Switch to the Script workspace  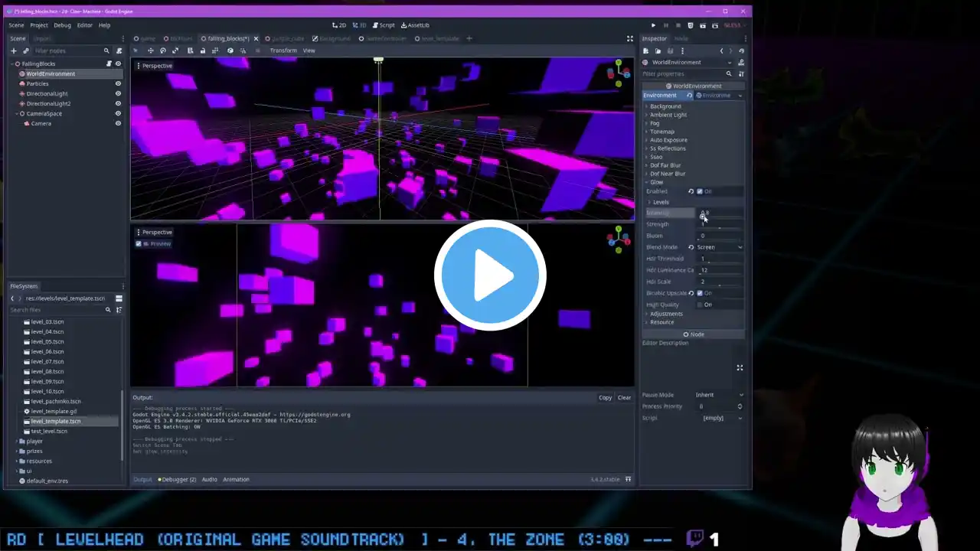[x=383, y=25]
